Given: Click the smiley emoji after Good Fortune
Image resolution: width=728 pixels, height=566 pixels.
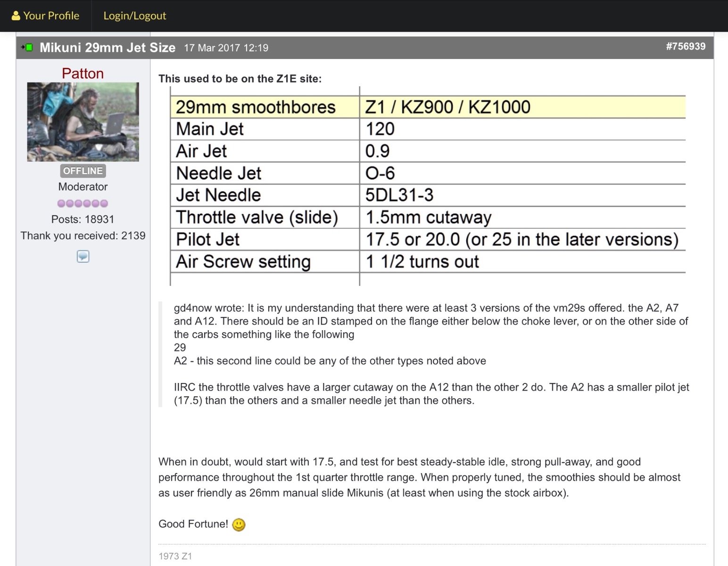Looking at the screenshot, I should point(239,524).
